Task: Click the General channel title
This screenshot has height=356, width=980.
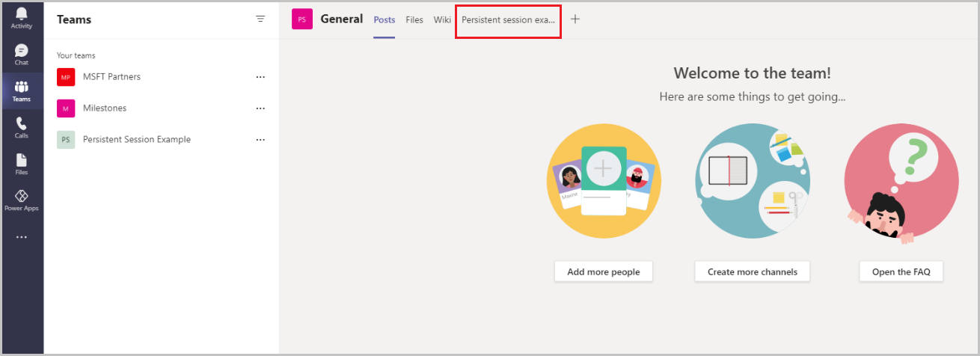Action: coord(342,19)
